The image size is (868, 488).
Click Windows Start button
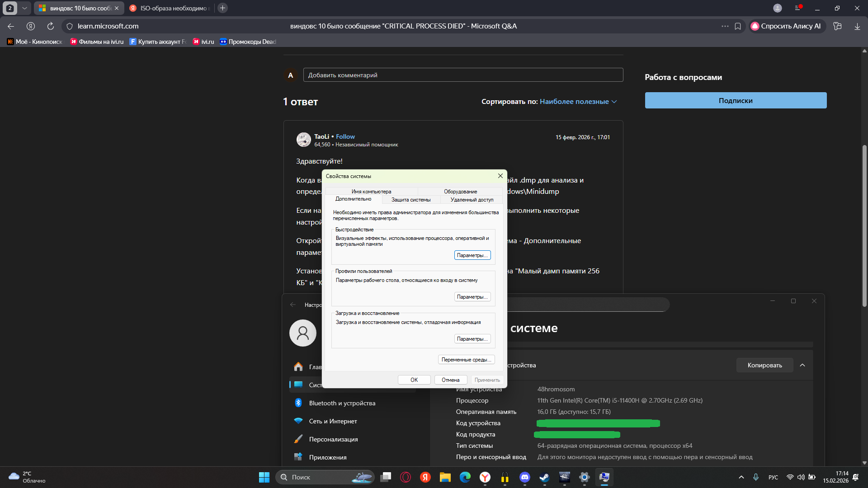(264, 477)
